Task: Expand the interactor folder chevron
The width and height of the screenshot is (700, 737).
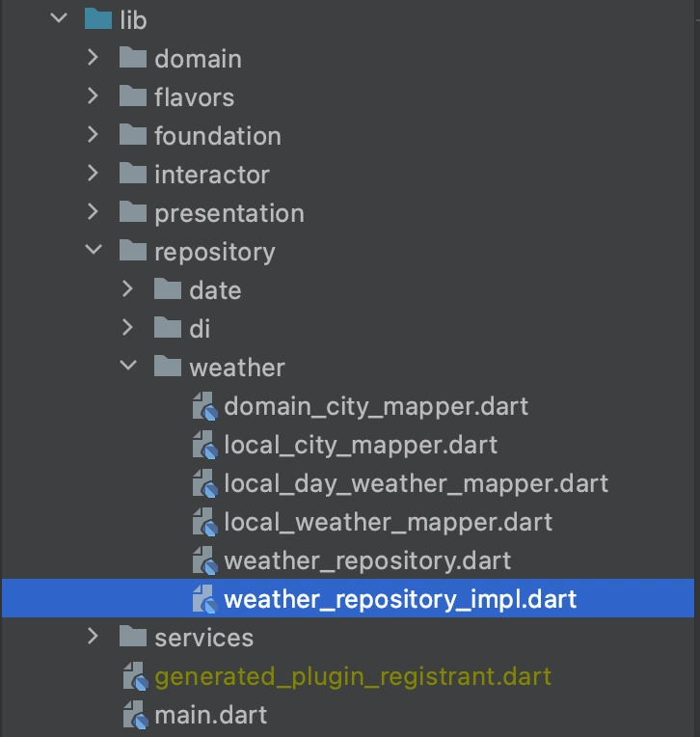Action: pos(93,174)
